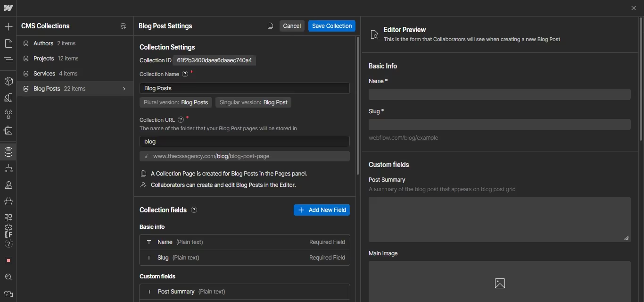The image size is (644, 302).
Task: Open the Slug plain text field row
Action: click(245, 258)
